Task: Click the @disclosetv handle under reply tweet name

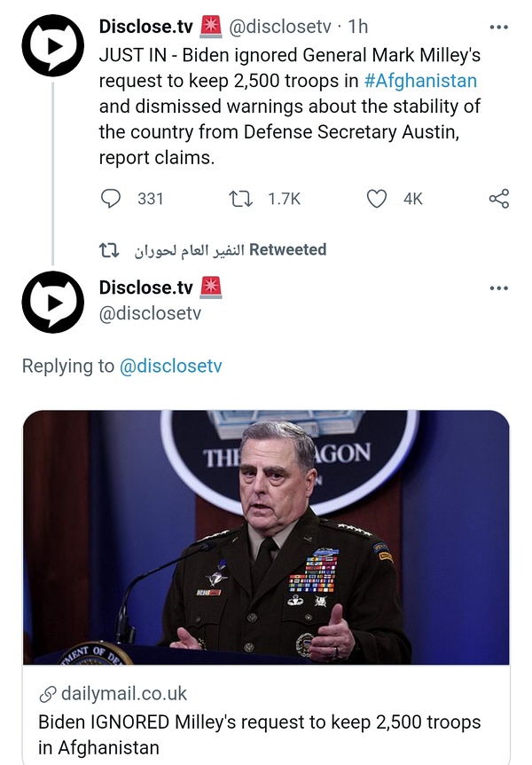Action: click(151, 313)
